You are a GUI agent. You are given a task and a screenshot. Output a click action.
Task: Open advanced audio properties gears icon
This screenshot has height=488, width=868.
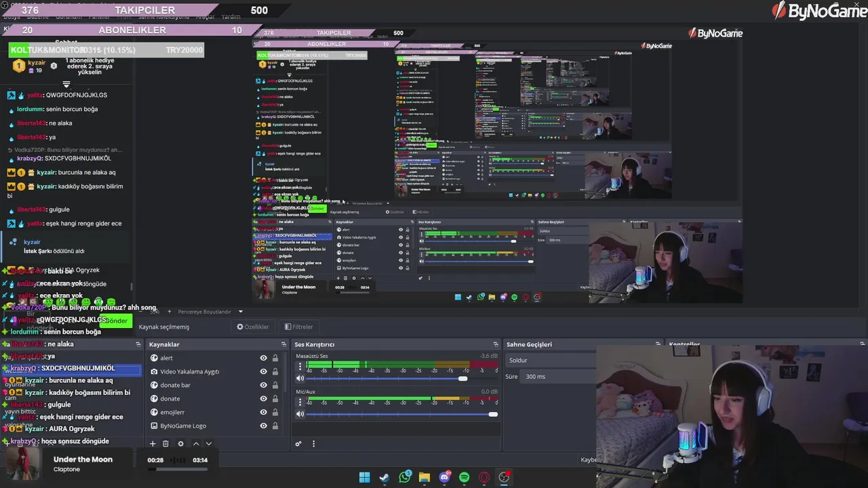(298, 444)
